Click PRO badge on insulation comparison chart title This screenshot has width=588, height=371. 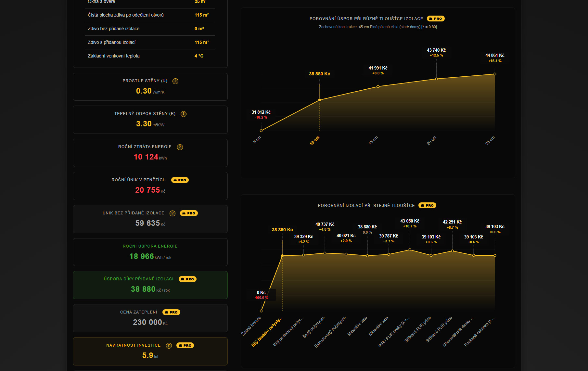point(428,205)
